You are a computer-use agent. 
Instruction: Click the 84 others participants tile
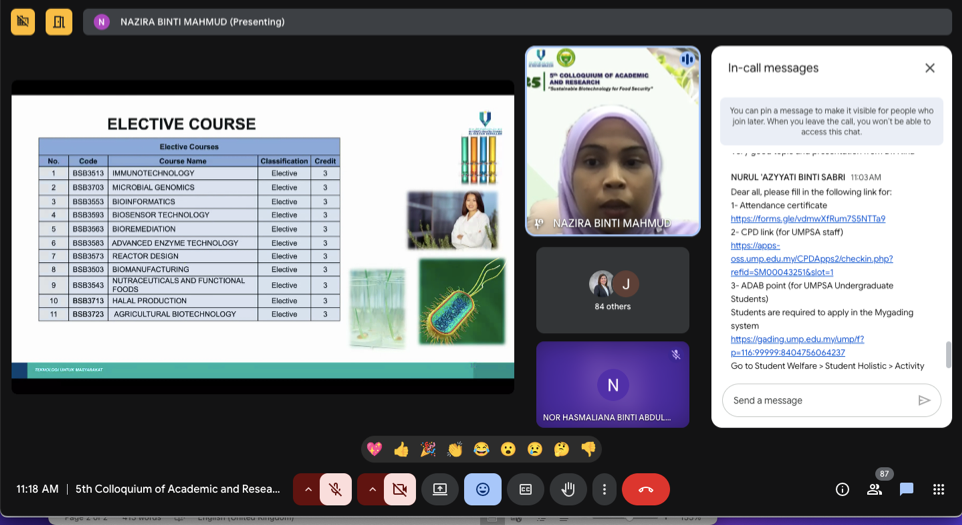tap(612, 290)
